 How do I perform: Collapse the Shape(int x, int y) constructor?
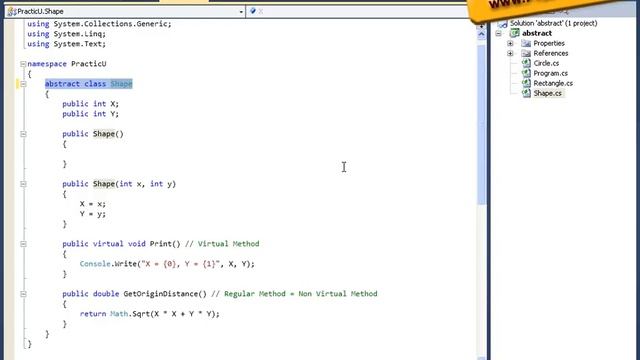(x=23, y=184)
